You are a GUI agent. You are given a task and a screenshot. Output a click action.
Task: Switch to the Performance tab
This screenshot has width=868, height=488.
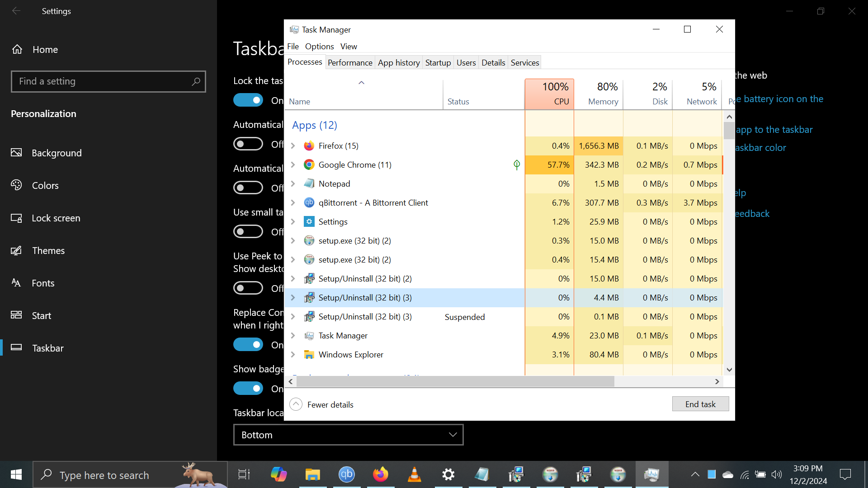click(x=350, y=63)
